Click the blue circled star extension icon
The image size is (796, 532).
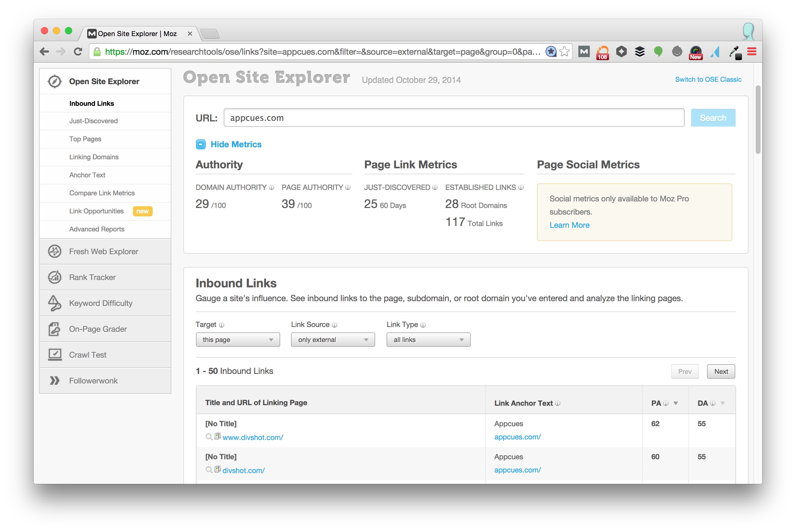click(x=551, y=52)
